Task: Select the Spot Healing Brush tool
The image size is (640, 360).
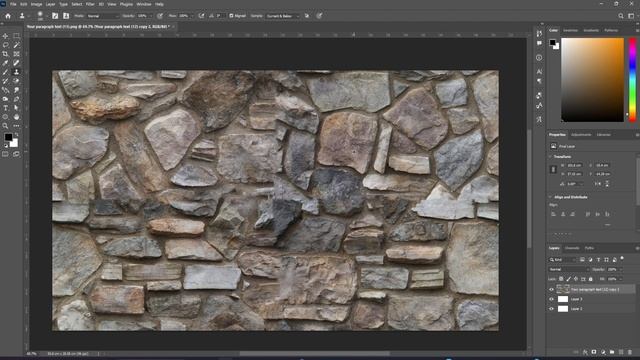Action: tap(16, 63)
